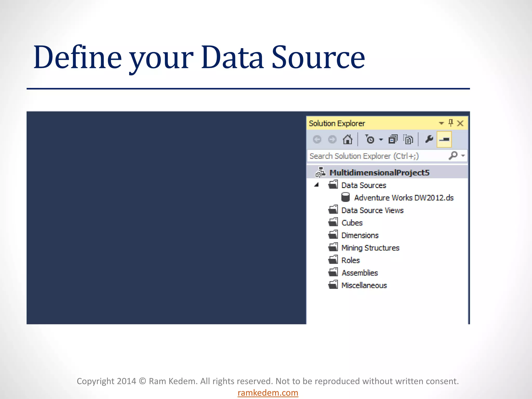Select the Adventure Works DW2012.ds data source
The width and height of the screenshot is (532, 399).
(403, 198)
